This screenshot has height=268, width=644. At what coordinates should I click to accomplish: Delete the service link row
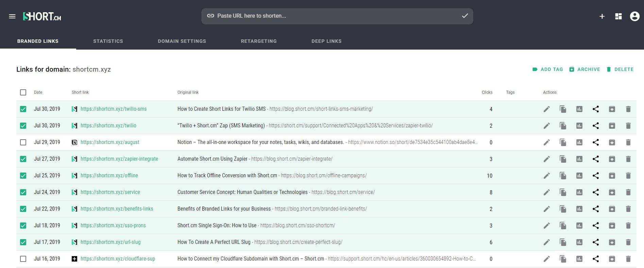tap(628, 192)
